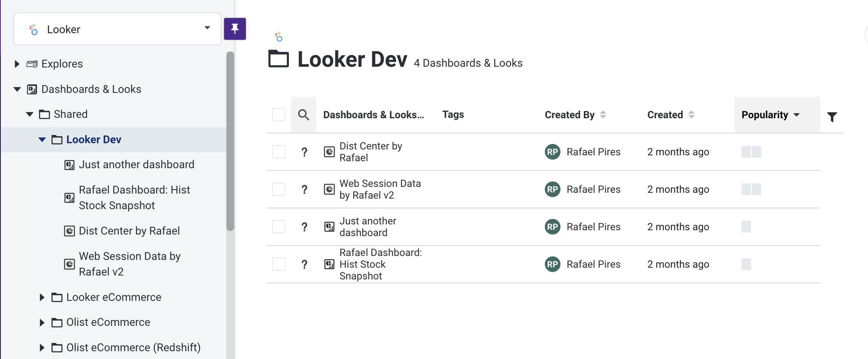The height and width of the screenshot is (359, 868).
Task: Collapse the Shared folder node
Action: (30, 114)
